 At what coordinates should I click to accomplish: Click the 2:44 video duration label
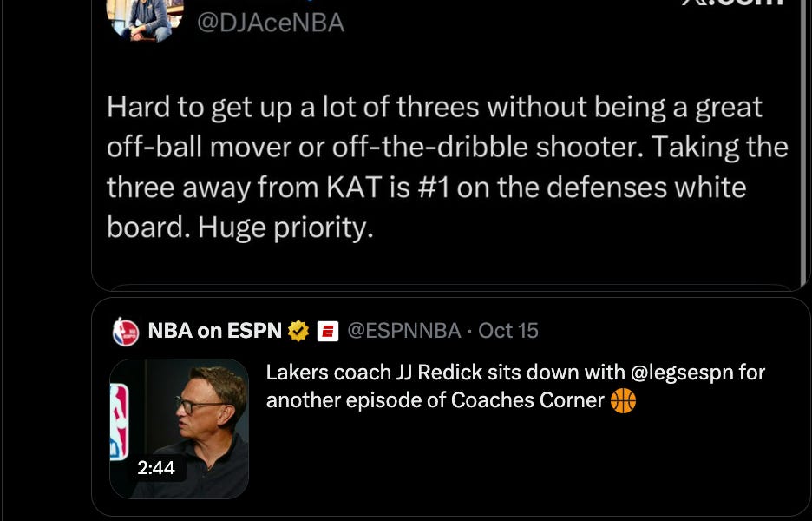pos(156,468)
